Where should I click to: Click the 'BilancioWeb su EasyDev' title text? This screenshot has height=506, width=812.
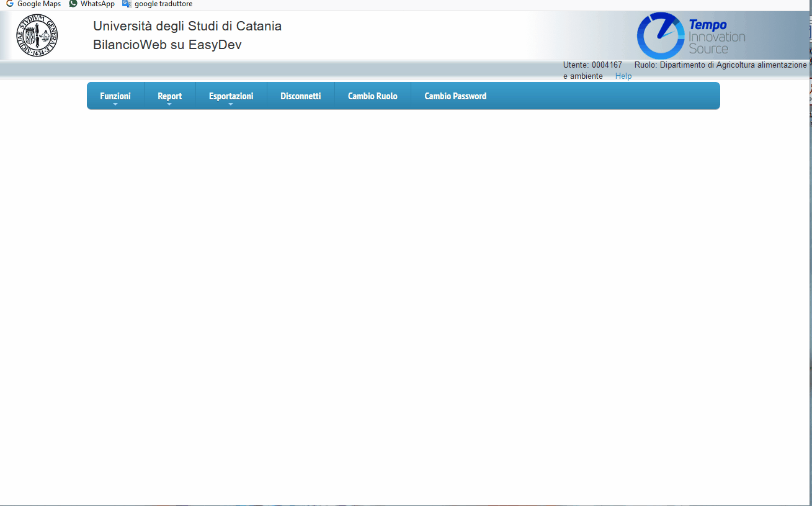167,45
